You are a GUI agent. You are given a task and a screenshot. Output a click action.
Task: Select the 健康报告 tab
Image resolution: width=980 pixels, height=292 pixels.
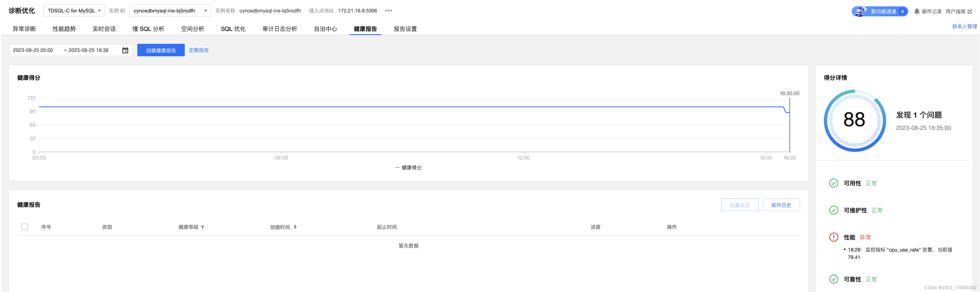365,29
